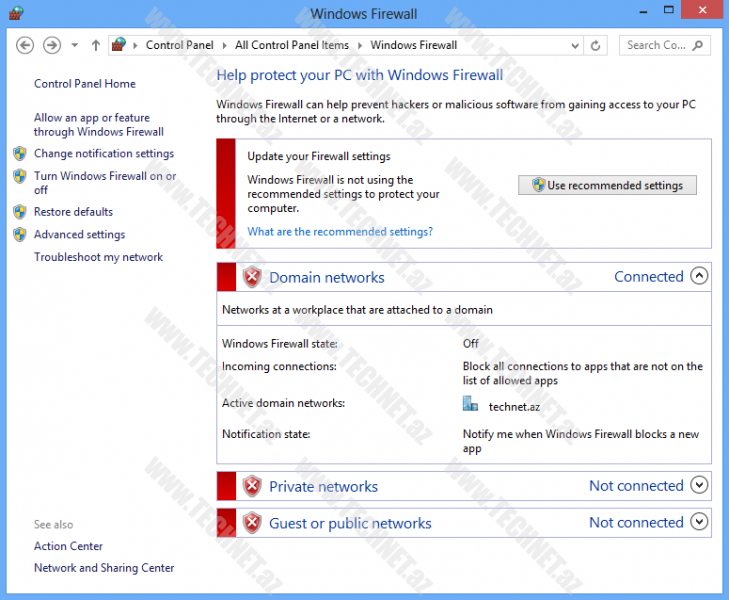Click the red shield icon next to Domain networks
Viewport: 729px width, 600px height.
click(x=252, y=277)
